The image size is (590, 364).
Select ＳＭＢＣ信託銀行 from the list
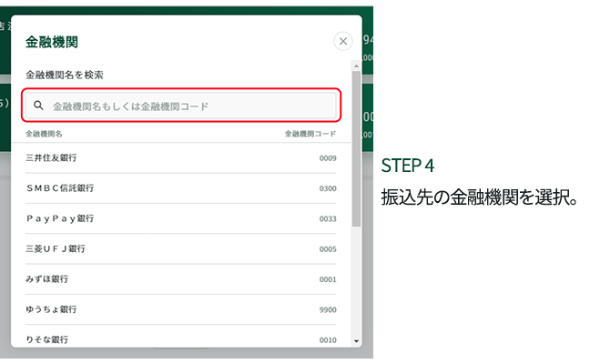[181, 188]
